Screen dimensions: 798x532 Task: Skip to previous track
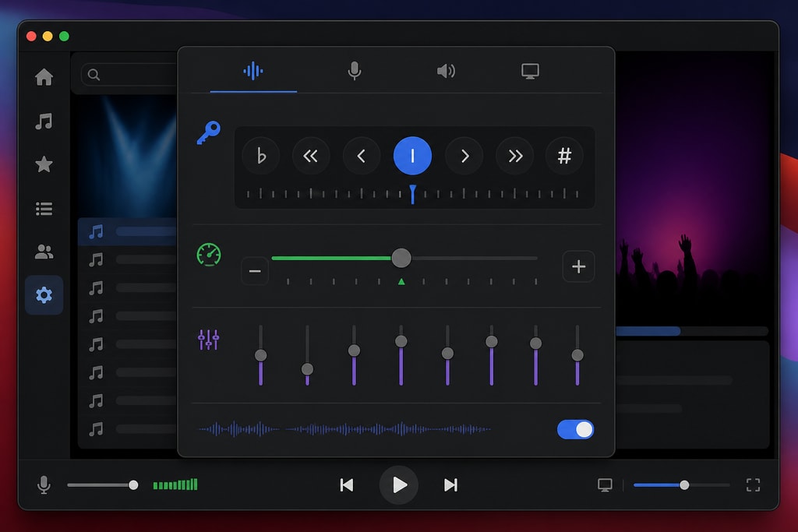(347, 485)
